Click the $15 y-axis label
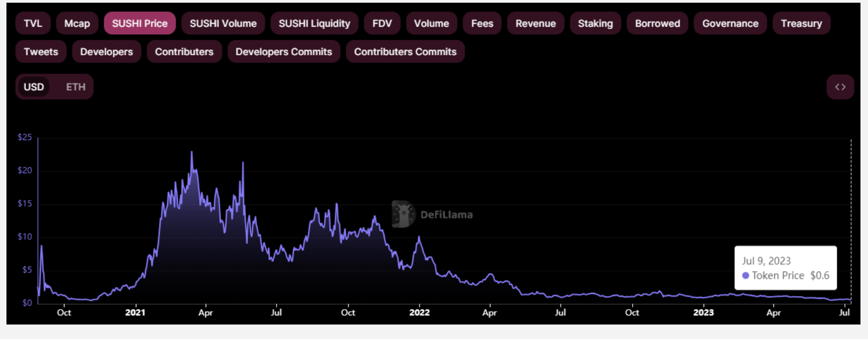 point(25,204)
